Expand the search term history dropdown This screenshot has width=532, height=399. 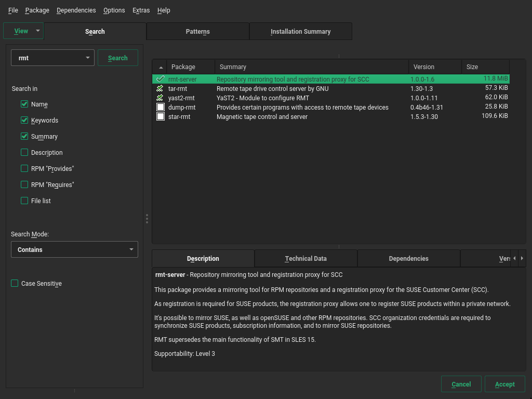click(88, 58)
